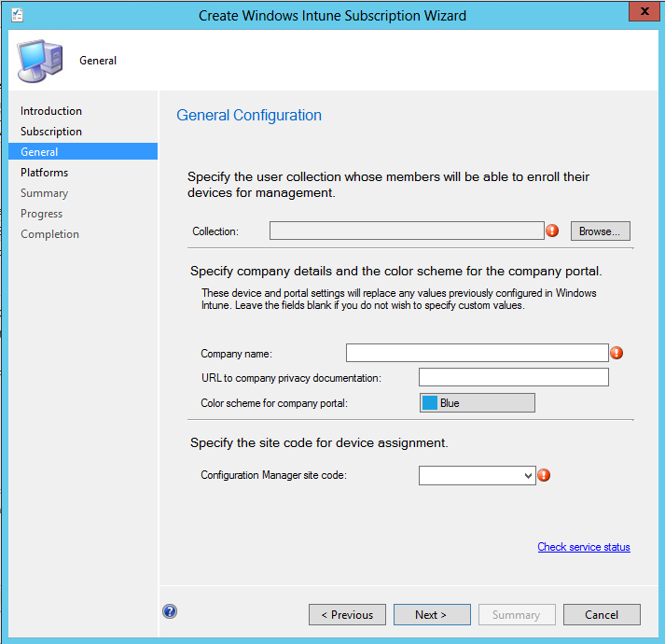The width and height of the screenshot is (665, 644).
Task: Cancel the wizard
Action: pos(602,614)
